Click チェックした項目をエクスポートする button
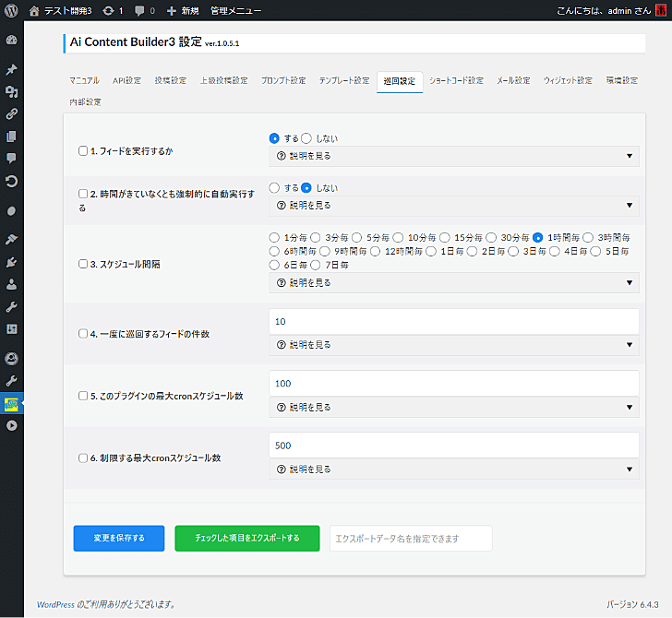 (x=247, y=538)
